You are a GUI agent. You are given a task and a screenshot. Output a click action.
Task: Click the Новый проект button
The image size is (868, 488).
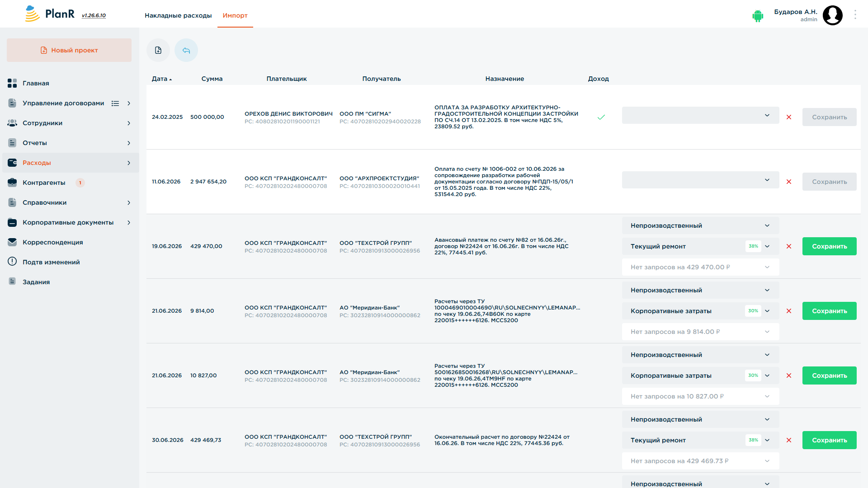pyautogui.click(x=69, y=50)
